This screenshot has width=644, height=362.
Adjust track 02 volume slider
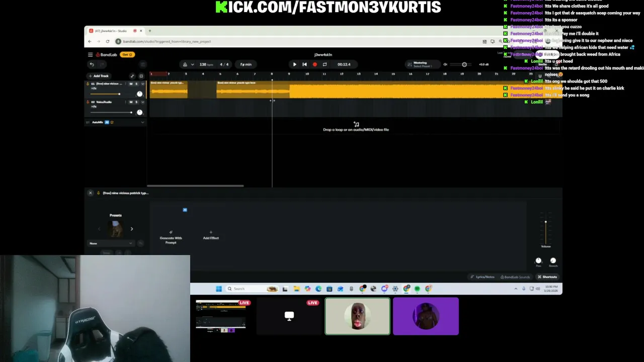[x=131, y=113]
